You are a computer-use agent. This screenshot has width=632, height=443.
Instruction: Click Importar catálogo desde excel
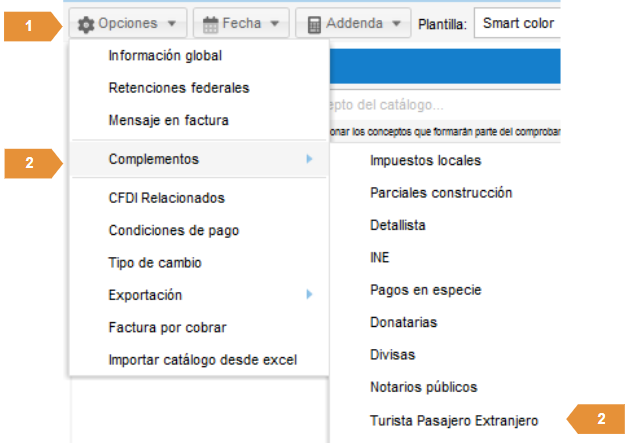tap(203, 359)
